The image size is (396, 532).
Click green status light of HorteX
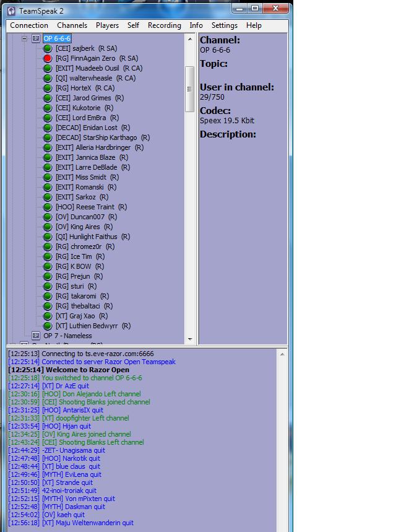point(48,88)
